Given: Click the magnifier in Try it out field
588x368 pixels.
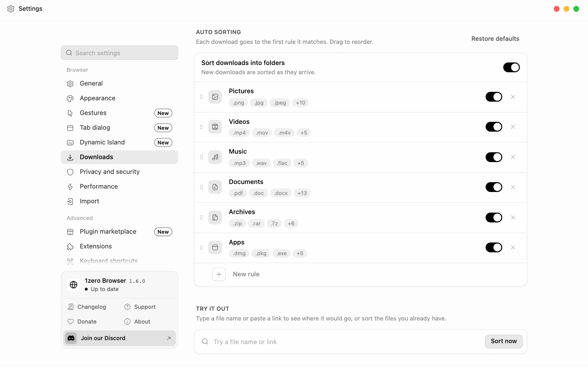Looking at the screenshot, I should pos(205,342).
